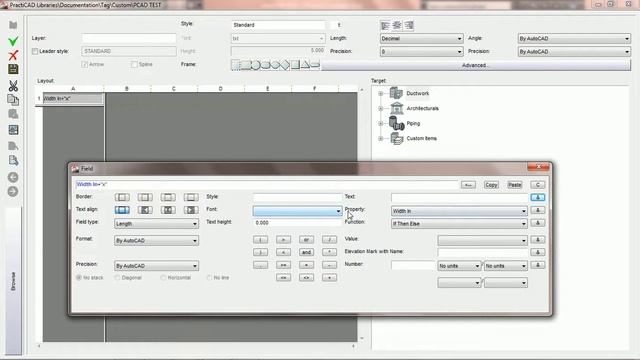
Task: Select the second Border style icon
Action: click(145, 197)
